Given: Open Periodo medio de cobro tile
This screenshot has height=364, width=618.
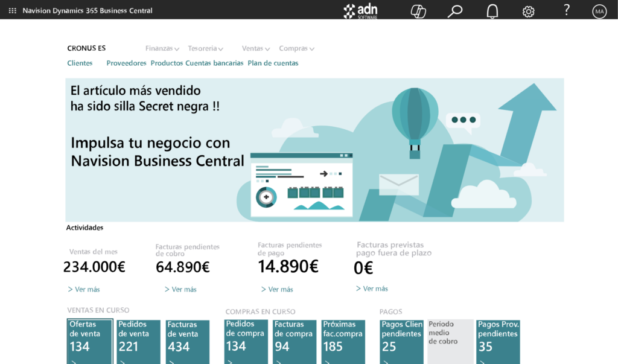Looking at the screenshot, I should click(x=450, y=342).
